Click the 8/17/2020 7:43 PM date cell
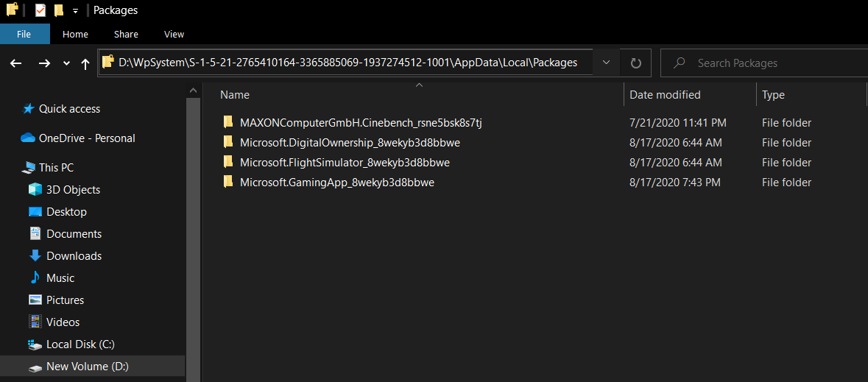This screenshot has width=868, height=382. [675, 182]
